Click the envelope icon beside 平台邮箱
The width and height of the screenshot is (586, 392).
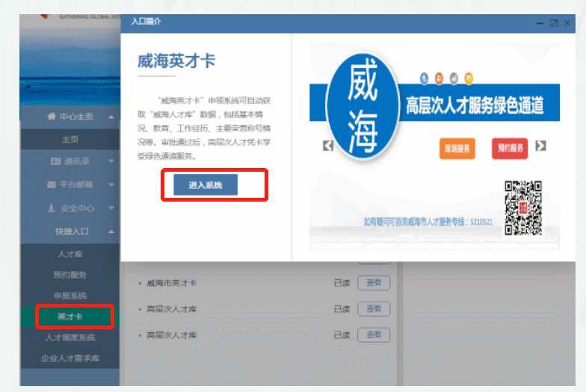point(52,184)
